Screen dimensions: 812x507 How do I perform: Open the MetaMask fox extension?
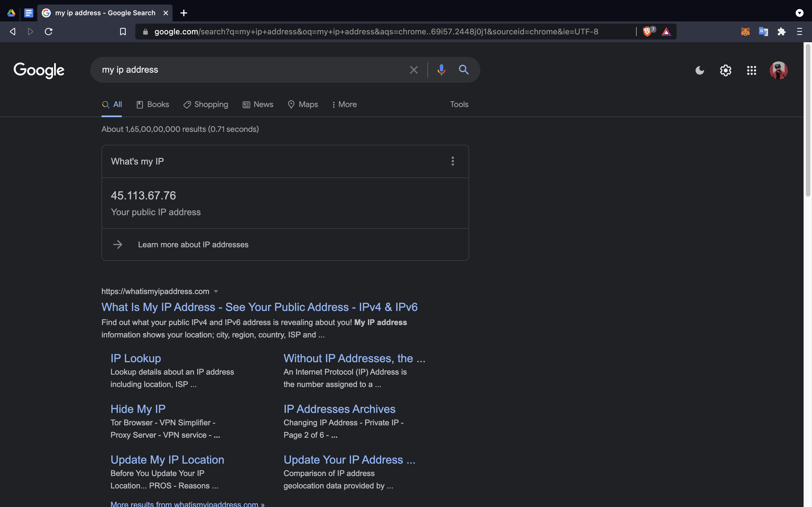pyautogui.click(x=745, y=32)
